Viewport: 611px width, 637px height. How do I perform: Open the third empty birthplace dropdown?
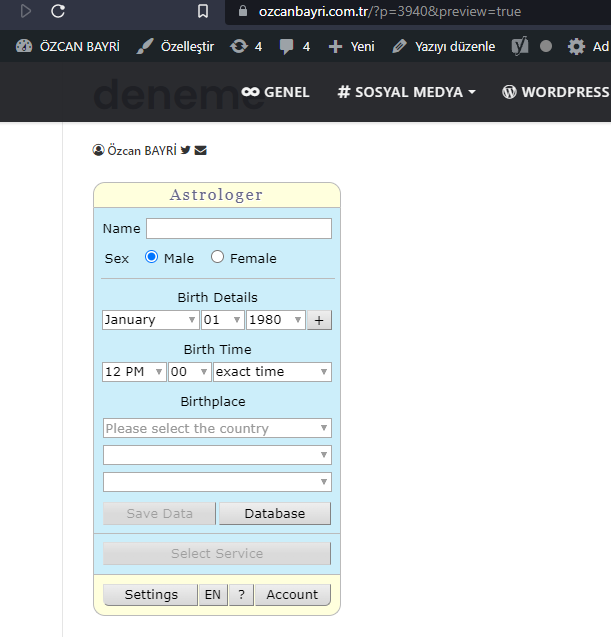point(217,482)
